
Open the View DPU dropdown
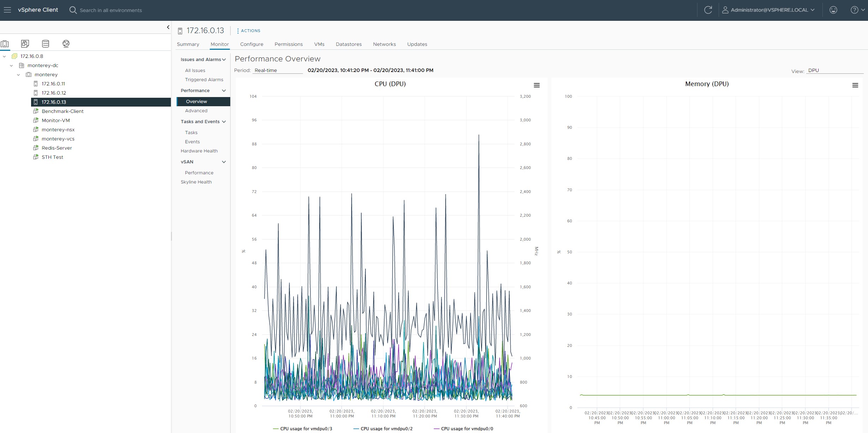click(834, 70)
